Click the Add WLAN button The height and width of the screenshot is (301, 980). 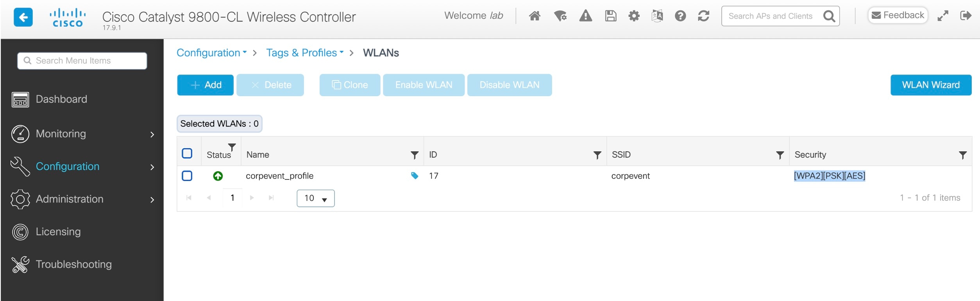click(x=205, y=85)
